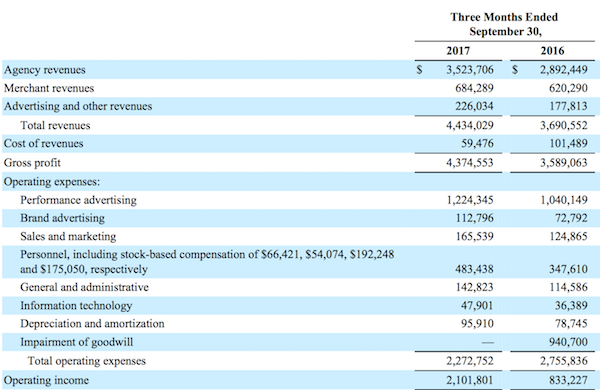600x390 pixels.
Task: Click Brand advertising 2016 value 72,792
Action: (x=571, y=218)
